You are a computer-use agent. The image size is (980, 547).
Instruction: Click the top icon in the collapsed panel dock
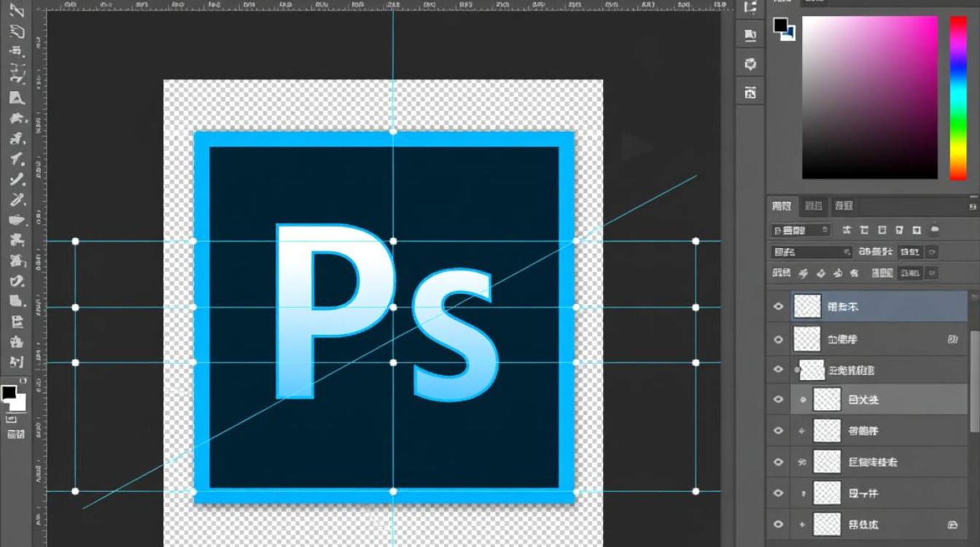(x=750, y=9)
